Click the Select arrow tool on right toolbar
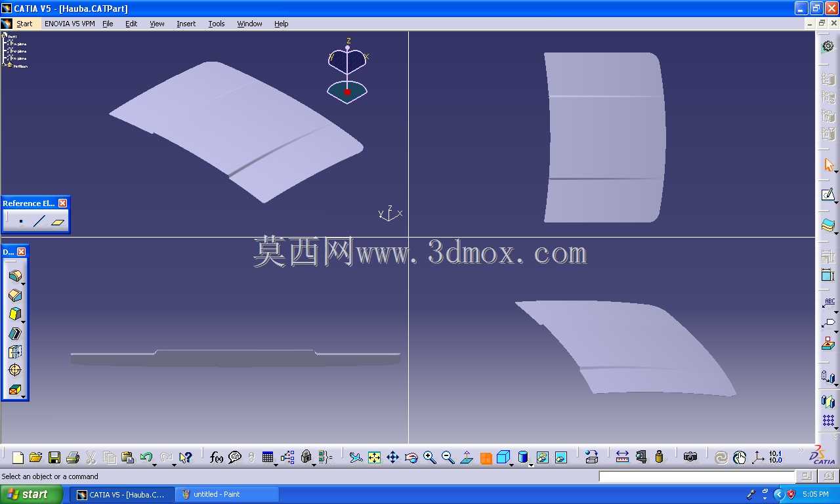Viewport: 840px width, 504px height. coord(828,165)
